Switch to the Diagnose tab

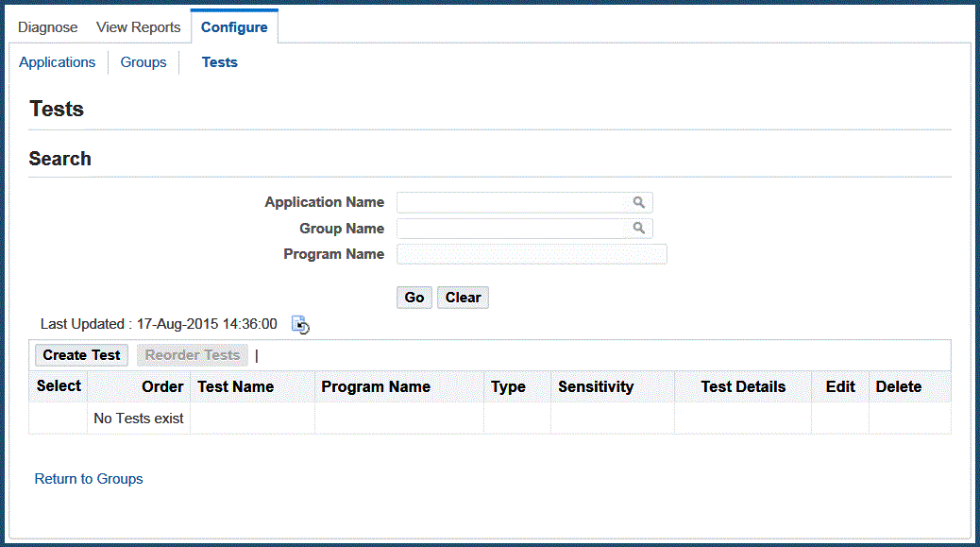click(x=47, y=27)
